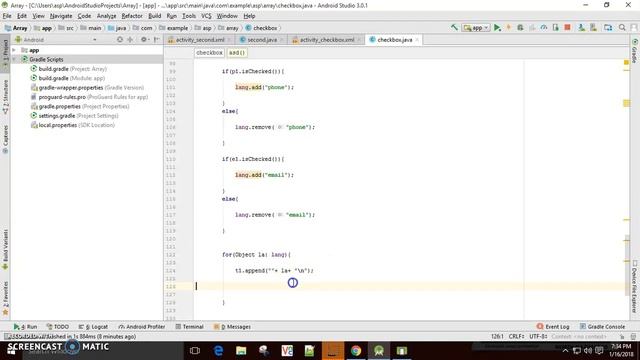This screenshot has height=360, width=640.
Task: Click the CRLF line separator status entry
Action: click(x=516, y=336)
